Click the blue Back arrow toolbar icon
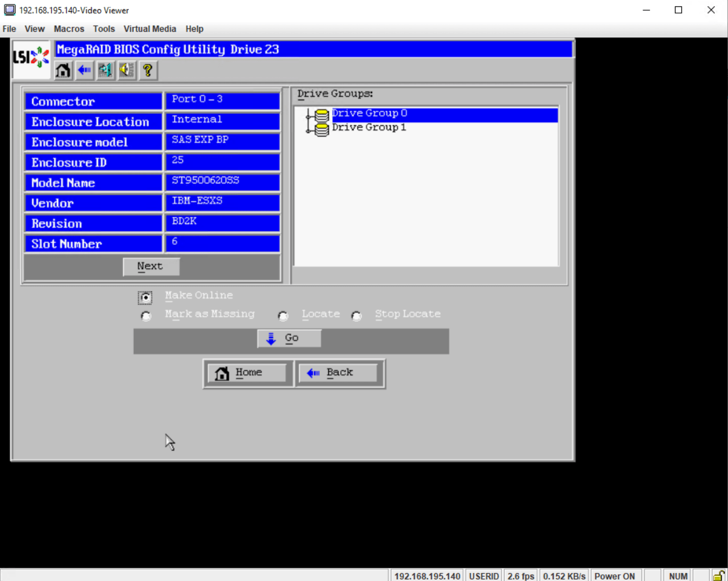The height and width of the screenshot is (581, 728). tap(84, 70)
